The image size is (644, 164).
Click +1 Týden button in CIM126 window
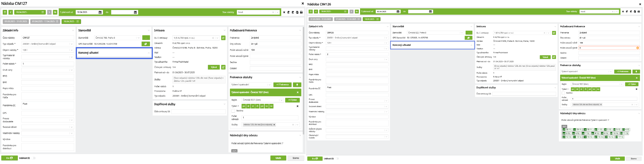(632, 84)
